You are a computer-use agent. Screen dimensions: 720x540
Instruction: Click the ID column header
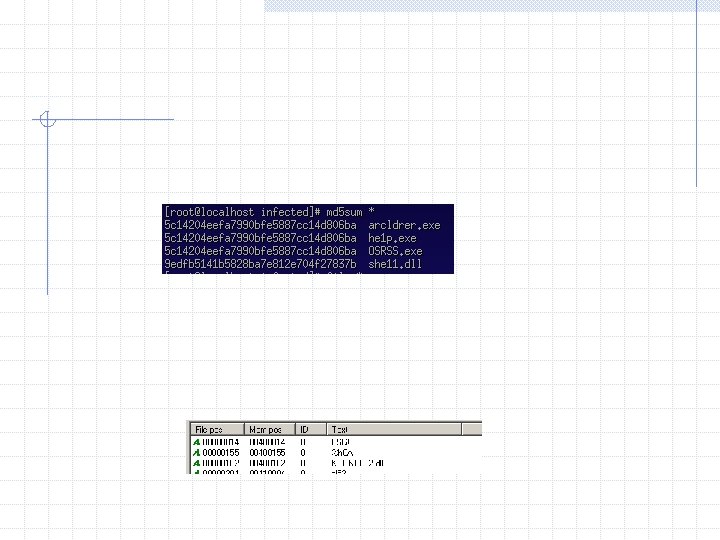[311, 429]
